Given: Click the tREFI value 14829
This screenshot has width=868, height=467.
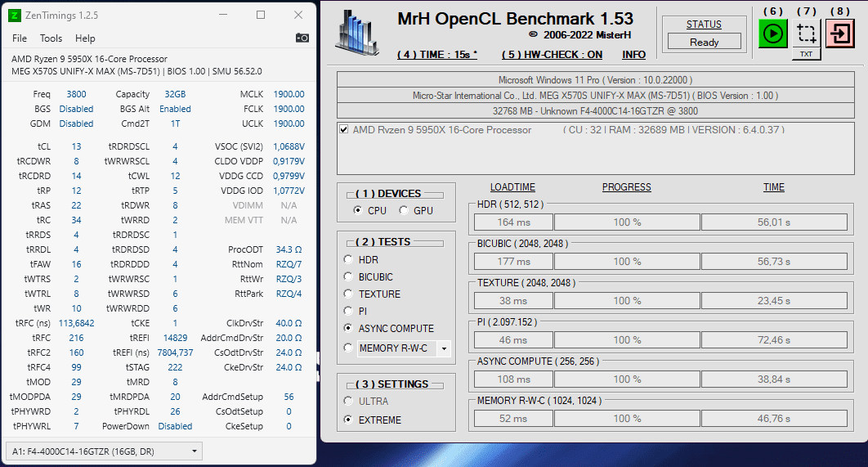Looking at the screenshot, I should (x=175, y=338).
